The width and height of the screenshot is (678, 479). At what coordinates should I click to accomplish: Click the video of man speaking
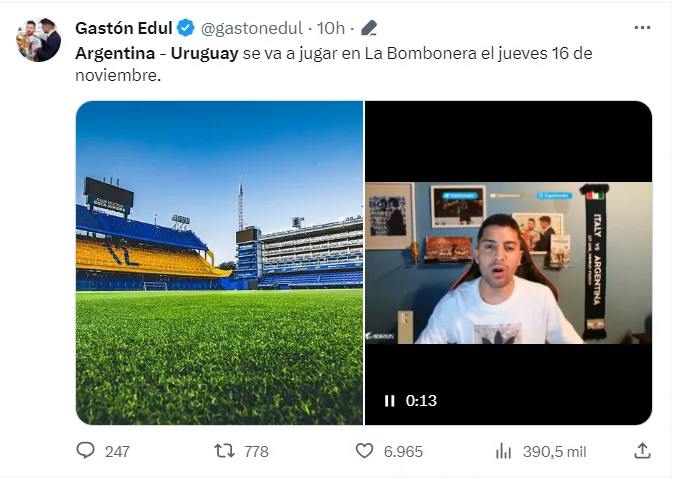coord(508,262)
